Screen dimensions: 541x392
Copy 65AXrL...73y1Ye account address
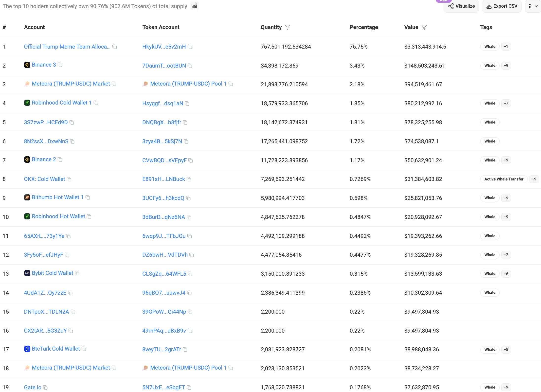click(68, 236)
